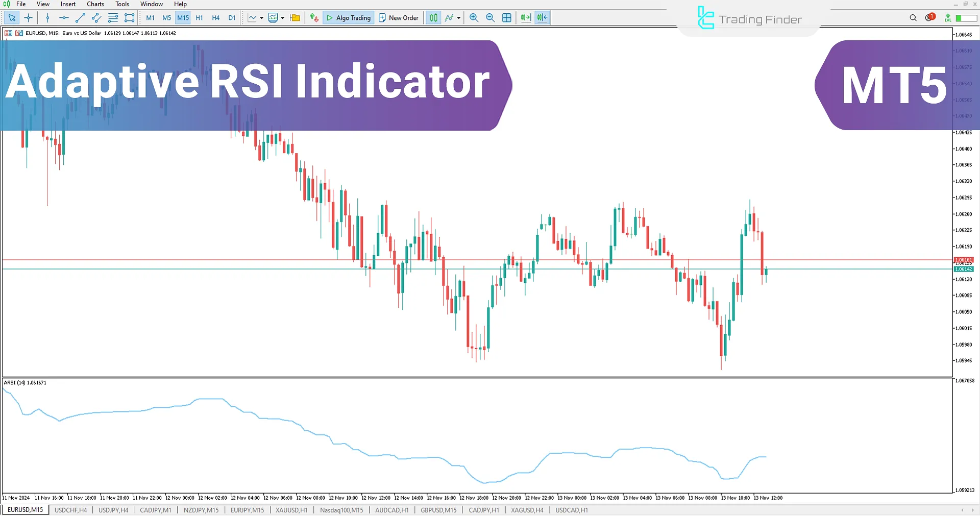
Task: Open the search magnifier icon
Action: 913,18
